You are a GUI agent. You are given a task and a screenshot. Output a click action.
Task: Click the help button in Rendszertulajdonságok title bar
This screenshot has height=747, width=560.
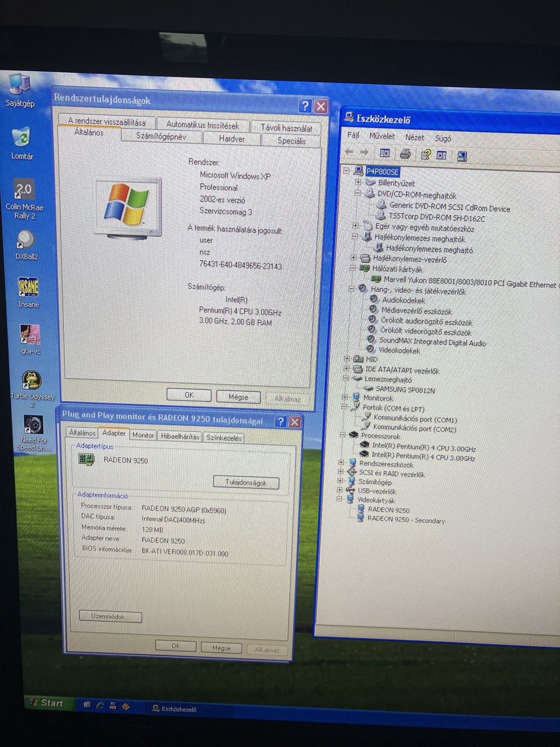coord(305,106)
